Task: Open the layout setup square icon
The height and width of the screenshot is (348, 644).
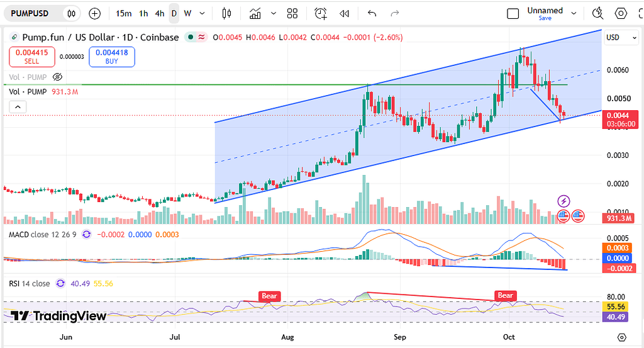Action: point(513,14)
